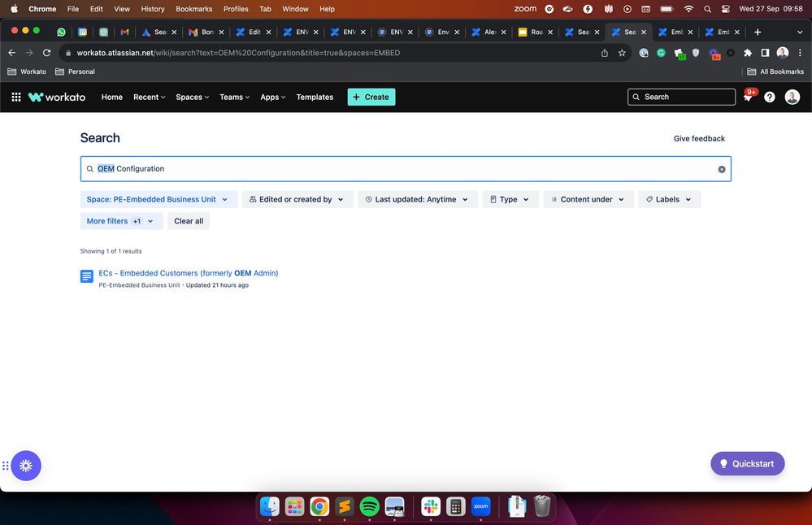This screenshot has width=812, height=525.
Task: Open the Chrome extensions puzzle icon
Action: coord(747,53)
